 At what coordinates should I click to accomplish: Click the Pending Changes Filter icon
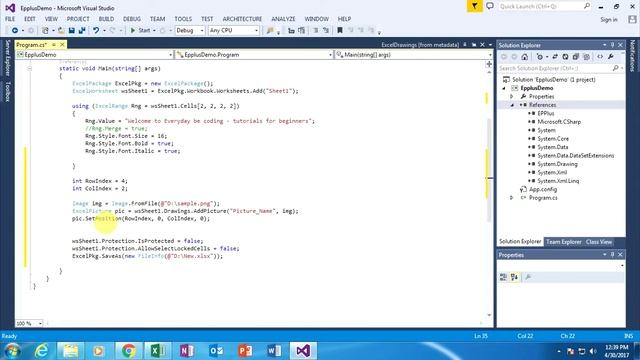click(x=540, y=57)
